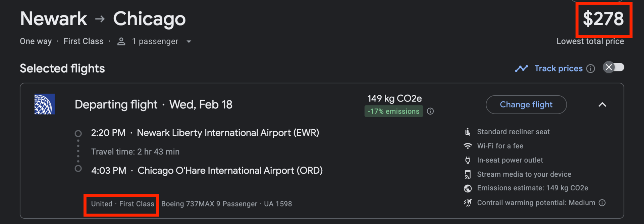Click the emissions estimate globe icon
Screen dimensions: 644x224
pos(468,188)
